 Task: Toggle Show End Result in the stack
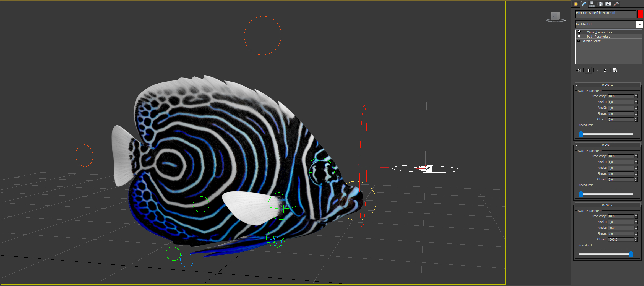coord(588,70)
